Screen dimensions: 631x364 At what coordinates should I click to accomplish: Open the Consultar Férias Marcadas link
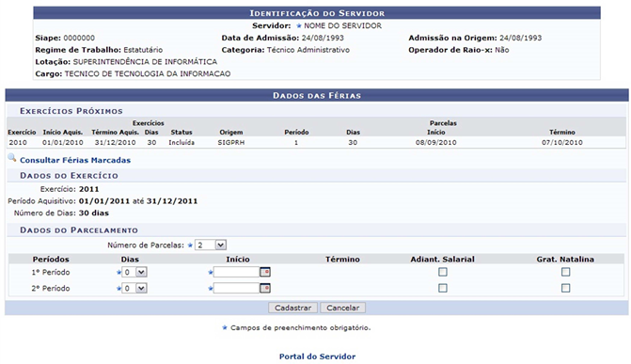[x=75, y=160]
